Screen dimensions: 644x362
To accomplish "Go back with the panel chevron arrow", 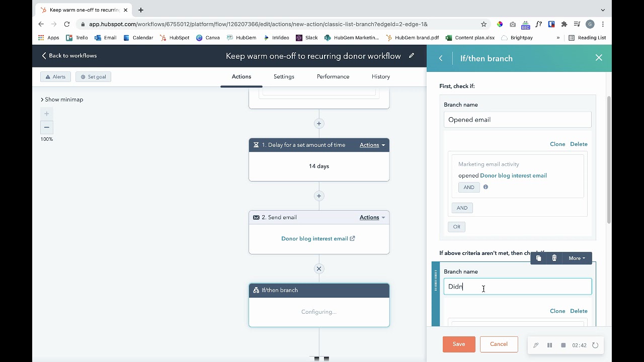I will (x=441, y=58).
